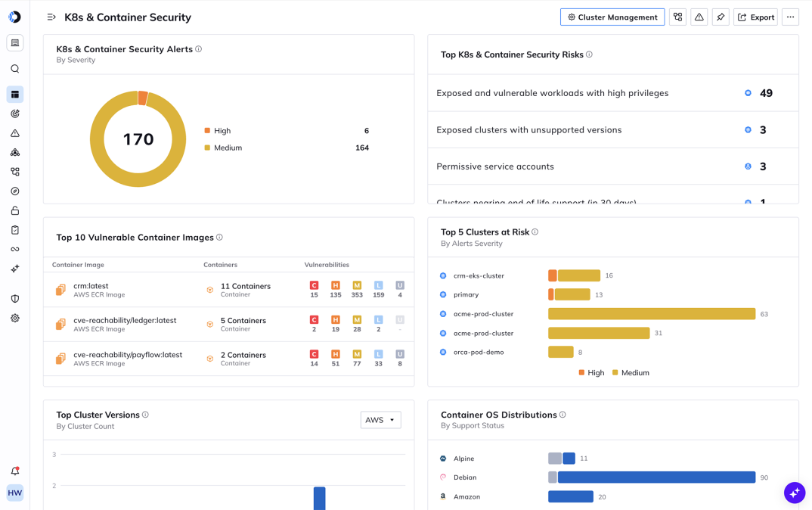
Task: Open Exposed clusters with unsupported versions row
Action: pos(613,130)
